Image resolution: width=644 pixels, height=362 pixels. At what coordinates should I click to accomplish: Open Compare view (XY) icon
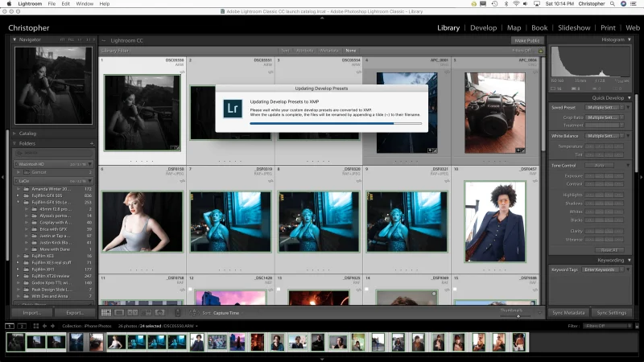[134, 312]
